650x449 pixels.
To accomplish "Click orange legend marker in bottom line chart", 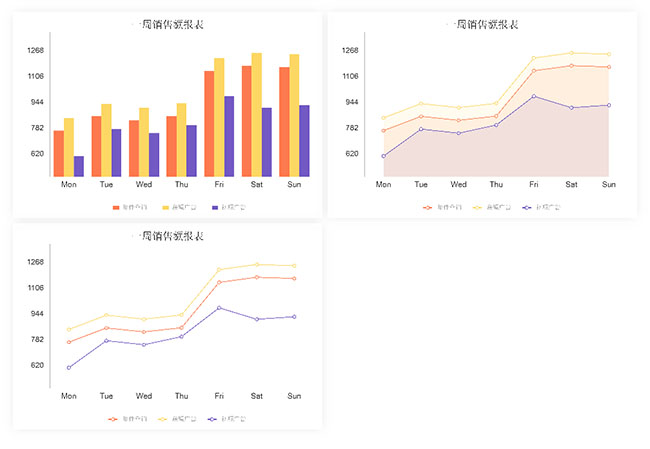I will click(x=113, y=419).
